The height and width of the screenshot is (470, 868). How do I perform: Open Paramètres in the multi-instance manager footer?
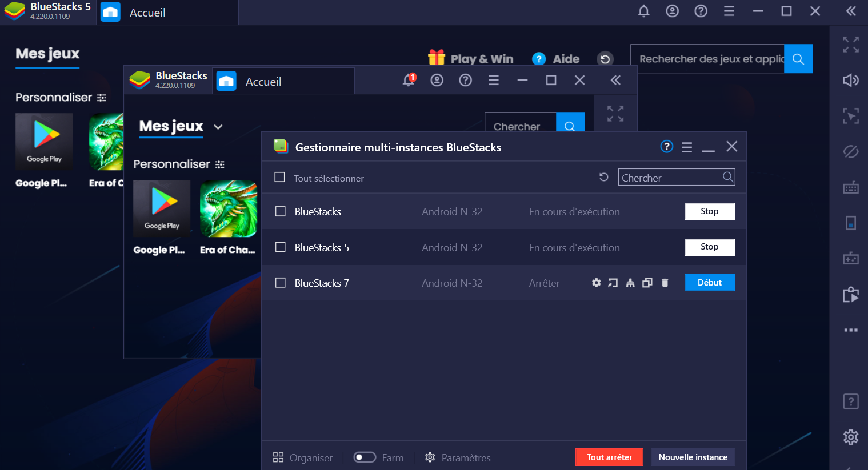458,457
